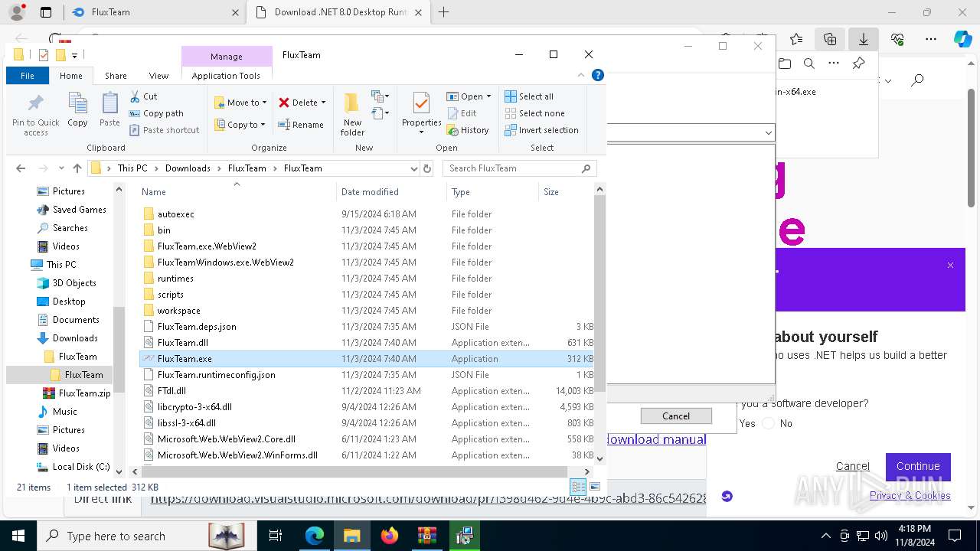This screenshot has width=980, height=551.
Task: Select FluxTeam.dll file
Action: [183, 343]
